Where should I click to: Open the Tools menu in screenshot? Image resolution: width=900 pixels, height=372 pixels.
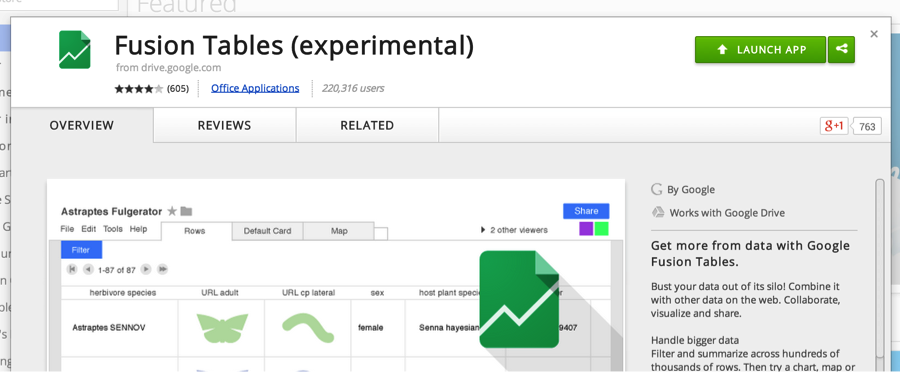(112, 229)
